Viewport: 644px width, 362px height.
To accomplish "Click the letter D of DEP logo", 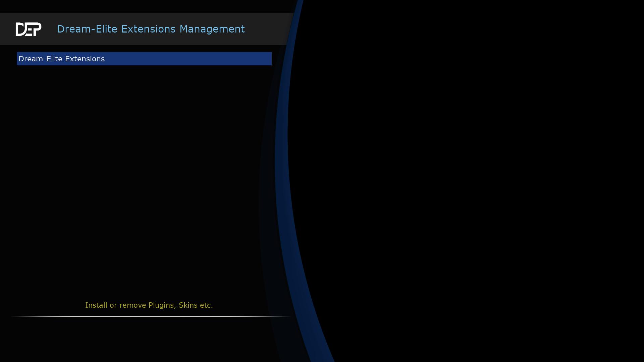I will (20, 29).
